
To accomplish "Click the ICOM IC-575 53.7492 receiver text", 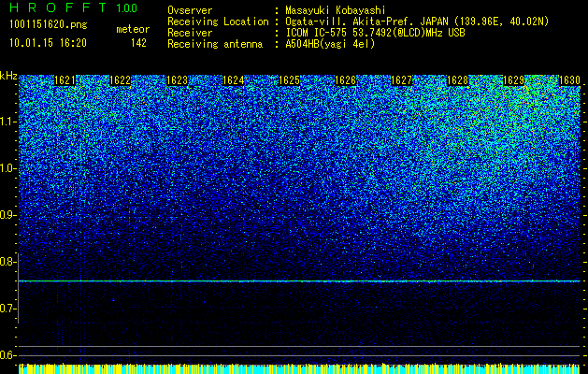I will [x=375, y=33].
